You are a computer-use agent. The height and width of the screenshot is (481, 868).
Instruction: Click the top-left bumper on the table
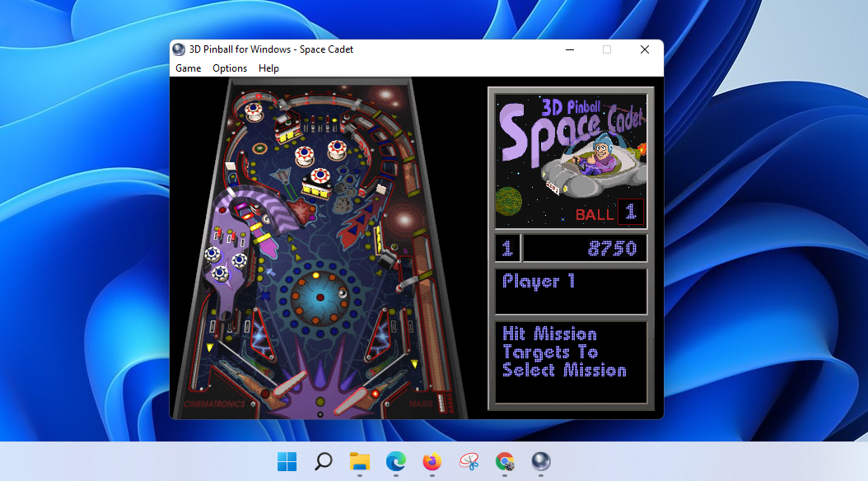[254, 111]
